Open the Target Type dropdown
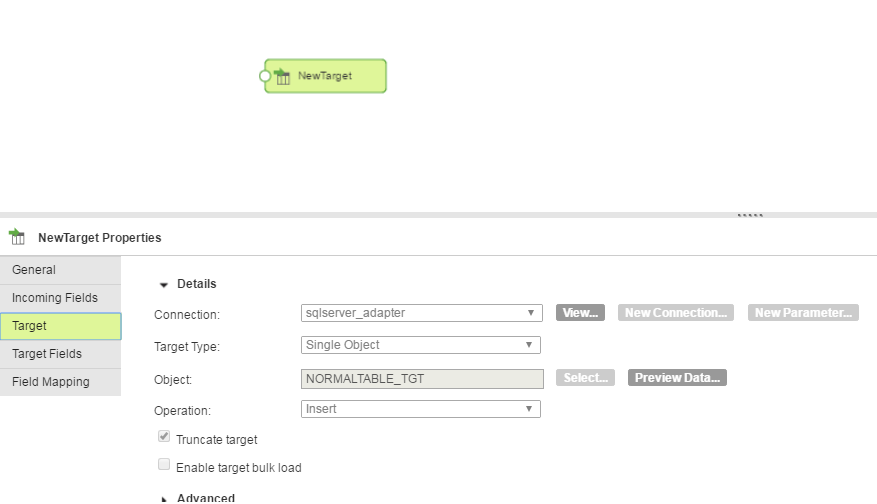877x504 pixels. tap(421, 345)
